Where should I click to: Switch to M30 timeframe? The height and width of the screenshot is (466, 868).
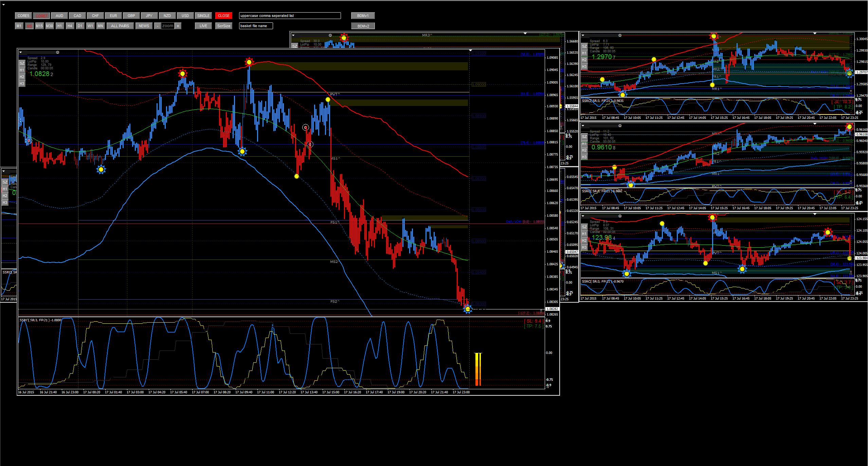click(50, 26)
